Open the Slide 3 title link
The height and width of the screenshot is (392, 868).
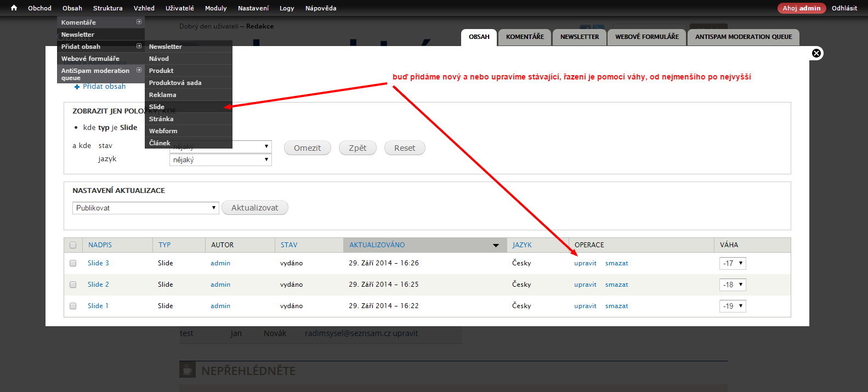click(x=98, y=263)
